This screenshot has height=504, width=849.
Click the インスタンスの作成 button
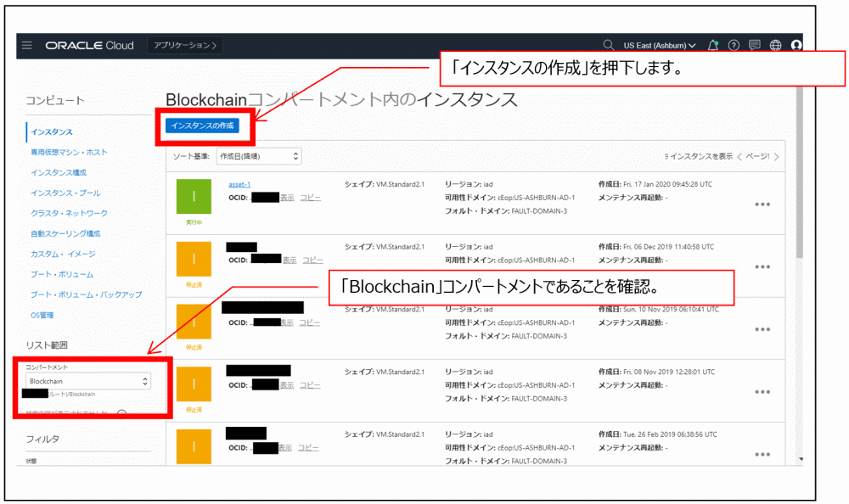(202, 126)
